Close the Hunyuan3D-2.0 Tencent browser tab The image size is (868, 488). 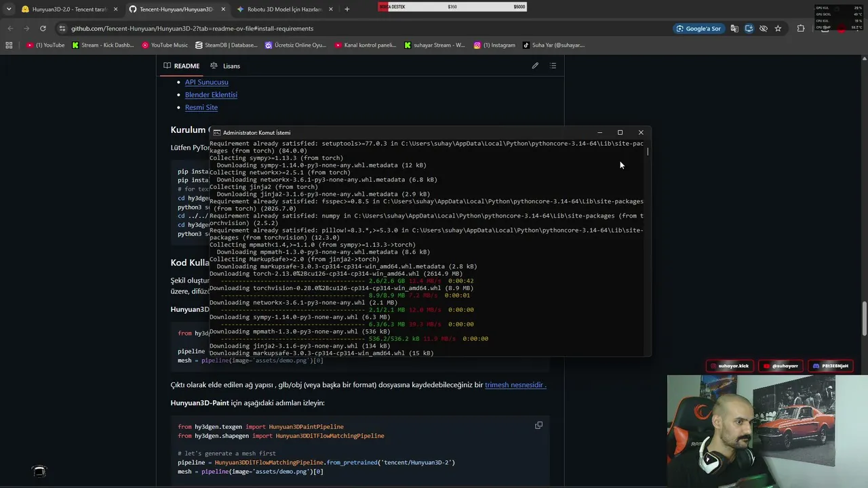pos(115,9)
